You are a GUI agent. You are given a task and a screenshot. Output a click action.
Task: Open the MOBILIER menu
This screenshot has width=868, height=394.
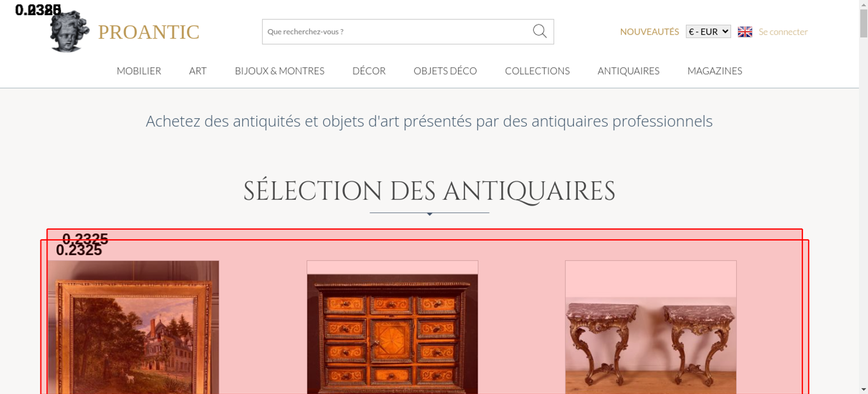pos(139,71)
